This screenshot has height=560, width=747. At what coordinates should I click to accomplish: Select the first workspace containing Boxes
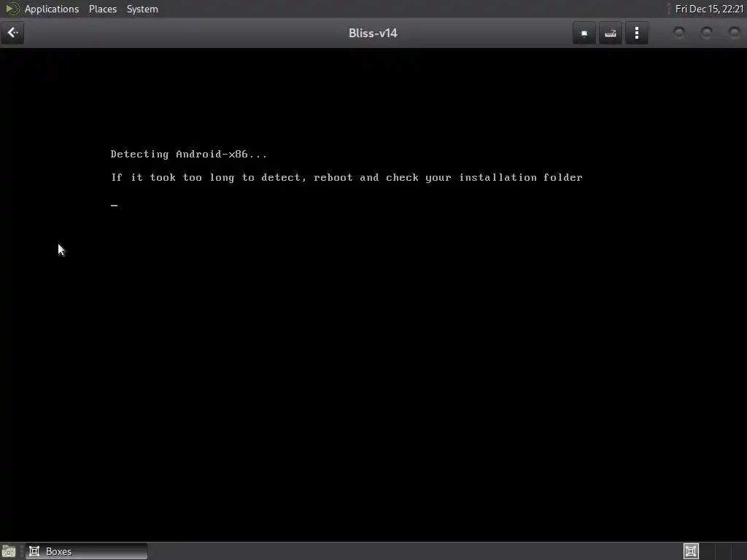[x=691, y=551]
